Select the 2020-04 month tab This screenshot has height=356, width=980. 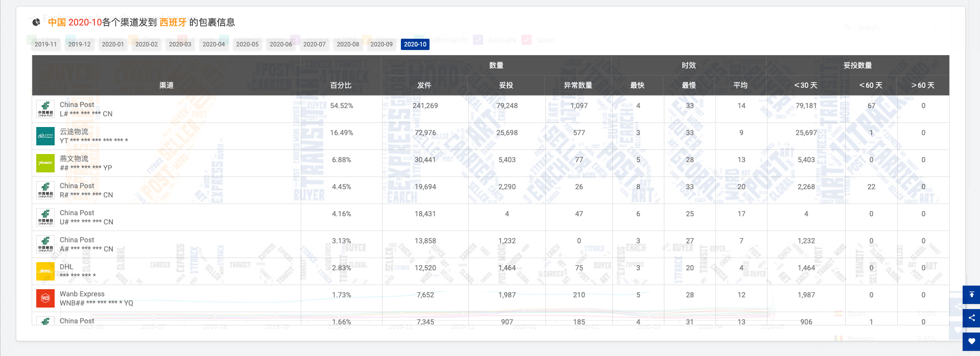click(x=213, y=44)
